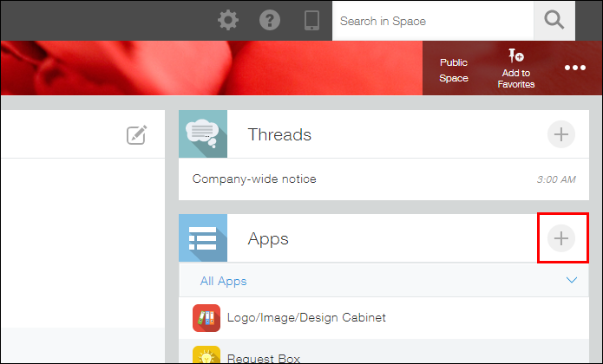Click the All Apps chevron arrow
The height and width of the screenshot is (364, 603).
pyautogui.click(x=571, y=281)
